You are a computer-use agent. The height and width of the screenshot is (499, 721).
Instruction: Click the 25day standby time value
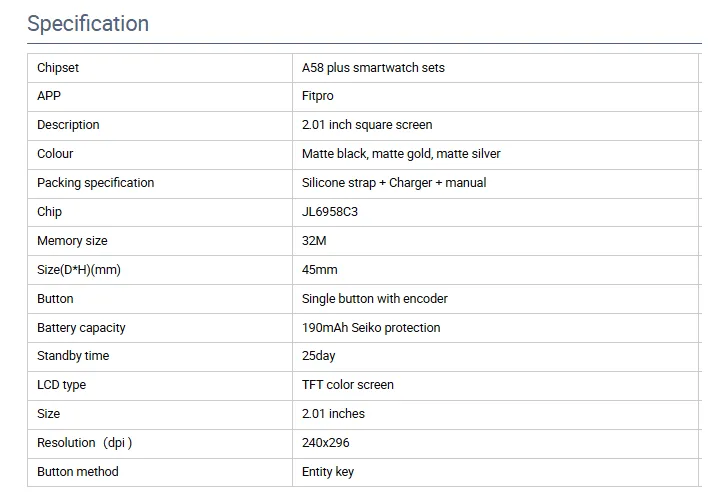318,356
